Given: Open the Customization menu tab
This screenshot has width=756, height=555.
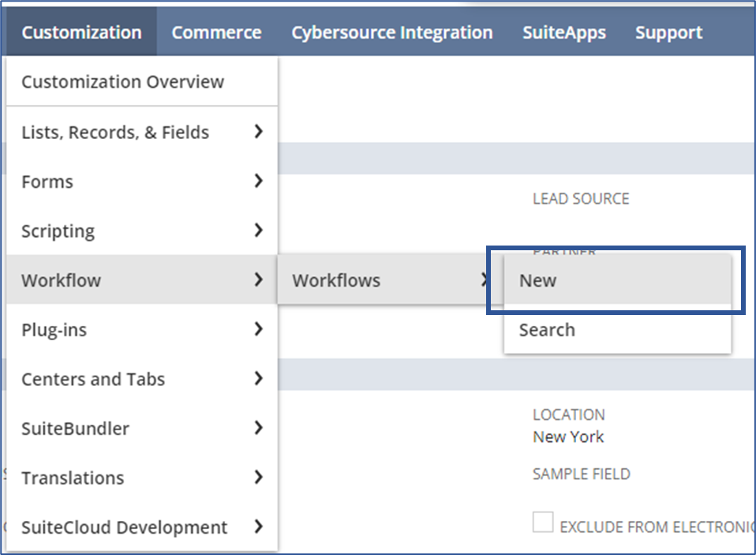Looking at the screenshot, I should coord(81,32).
